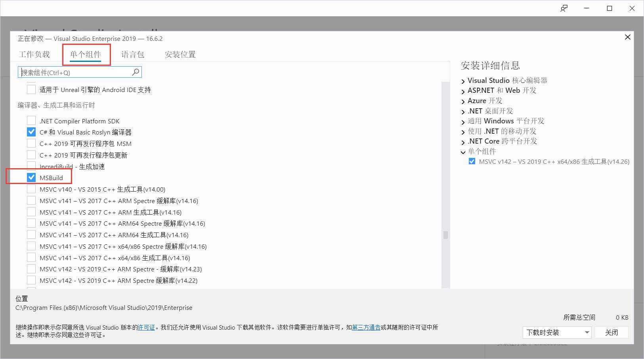The width and height of the screenshot is (644, 359).
Task: Check MSVC v141 C++ ARM64 生成工具 (v14.16)
Action: click(x=31, y=234)
